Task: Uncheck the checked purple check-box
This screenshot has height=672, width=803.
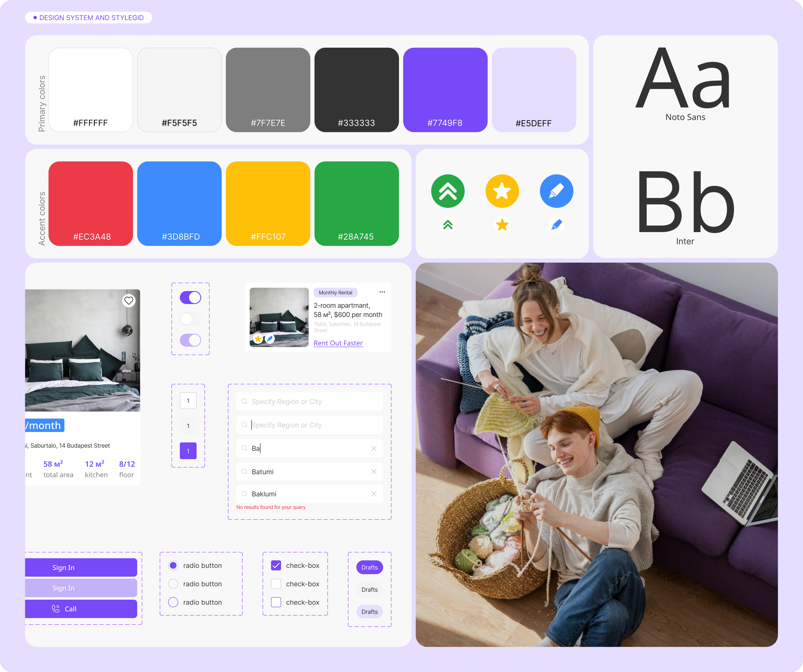Action: click(x=276, y=565)
